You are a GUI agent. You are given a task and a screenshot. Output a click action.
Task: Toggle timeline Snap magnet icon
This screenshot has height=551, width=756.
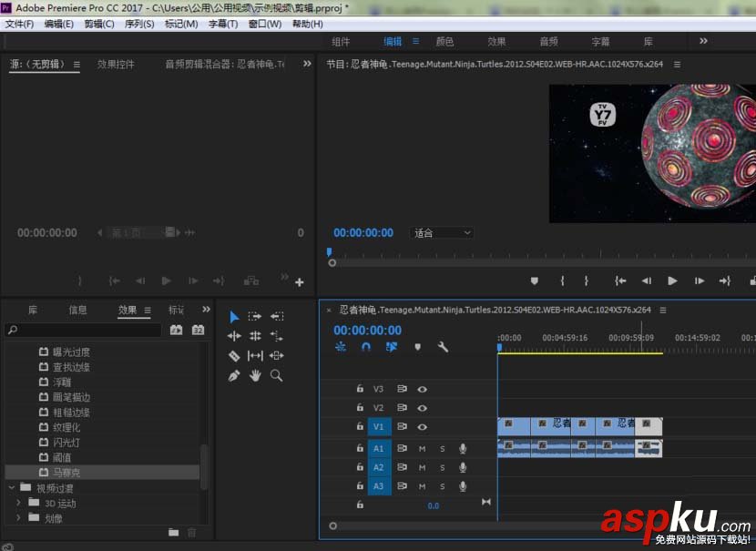(x=366, y=347)
